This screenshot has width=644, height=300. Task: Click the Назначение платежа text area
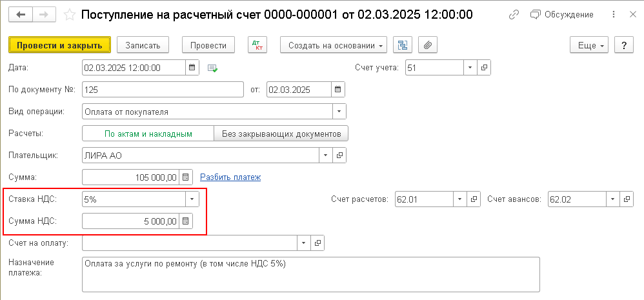coord(311,274)
